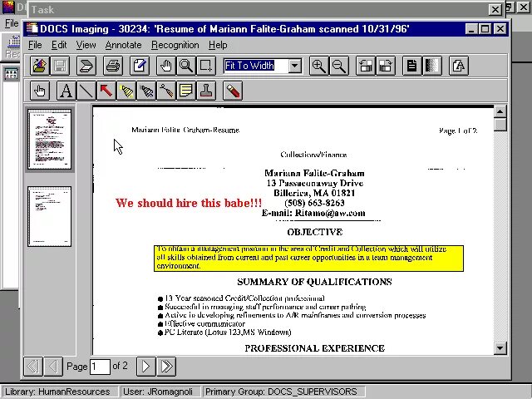The image size is (532, 399).
Task: Click the black document page icon
Action: 412,66
